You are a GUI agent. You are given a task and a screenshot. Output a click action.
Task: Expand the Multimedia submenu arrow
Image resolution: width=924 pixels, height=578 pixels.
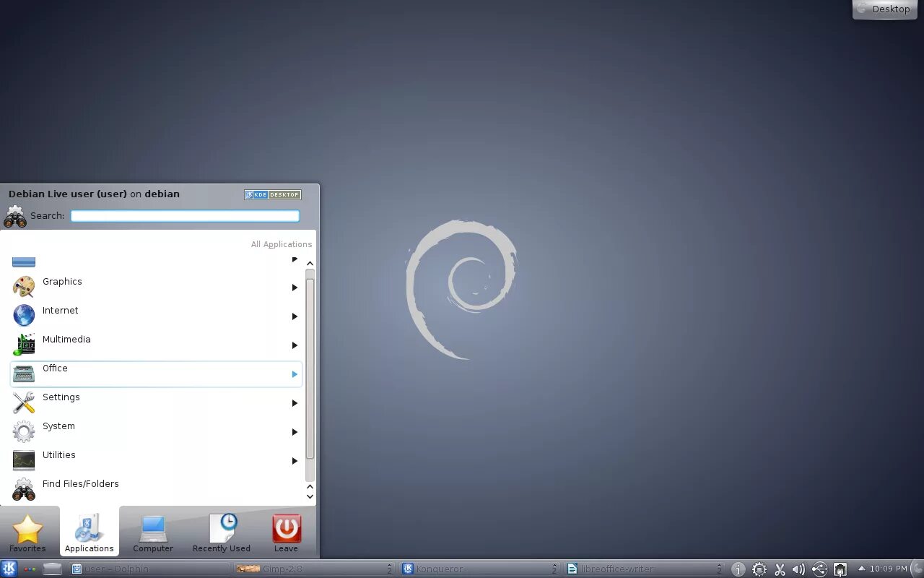[x=295, y=345]
